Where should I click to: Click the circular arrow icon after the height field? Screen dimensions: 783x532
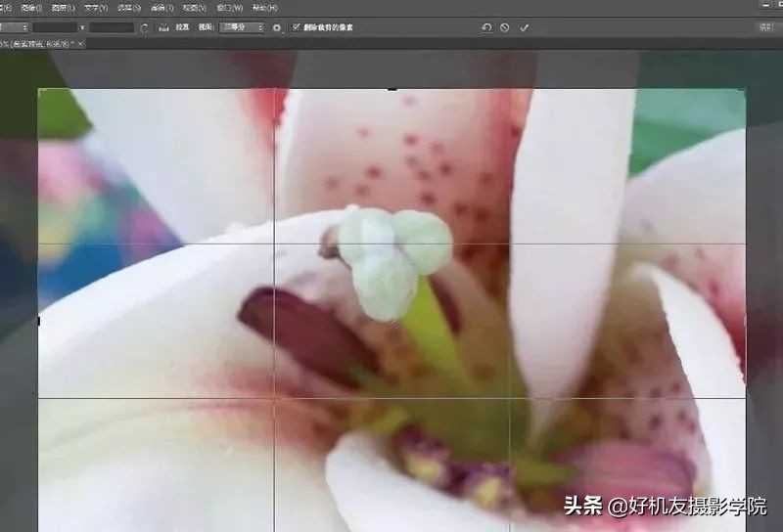pyautogui.click(x=144, y=28)
